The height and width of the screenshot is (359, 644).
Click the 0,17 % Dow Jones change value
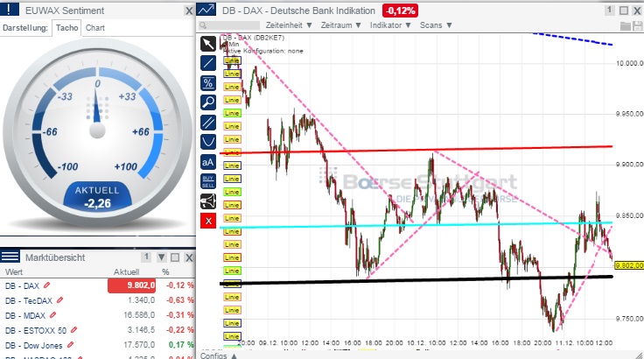pos(181,345)
